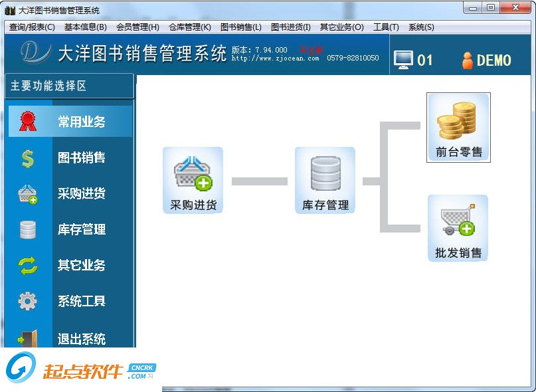
Task: Click the green recycle arrows icon for 其它业务
Action: 28,265
